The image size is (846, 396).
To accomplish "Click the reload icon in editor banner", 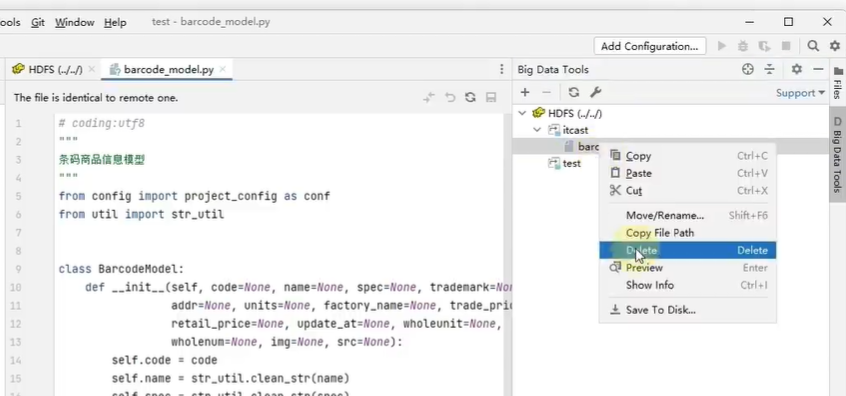I will tap(470, 97).
